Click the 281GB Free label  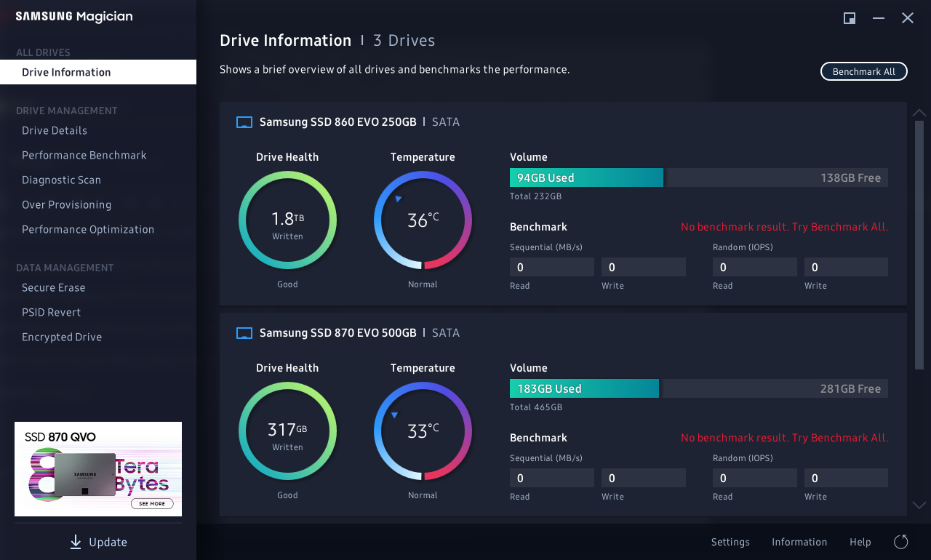pos(850,388)
